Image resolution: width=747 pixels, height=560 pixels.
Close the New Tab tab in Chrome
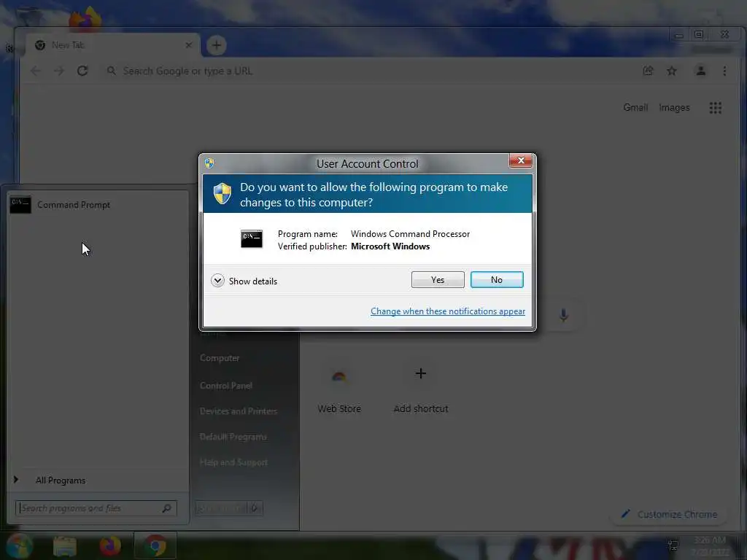[x=189, y=45]
